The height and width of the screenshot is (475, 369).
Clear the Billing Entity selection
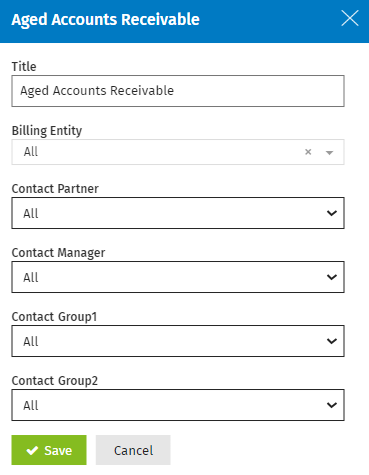[308, 152]
